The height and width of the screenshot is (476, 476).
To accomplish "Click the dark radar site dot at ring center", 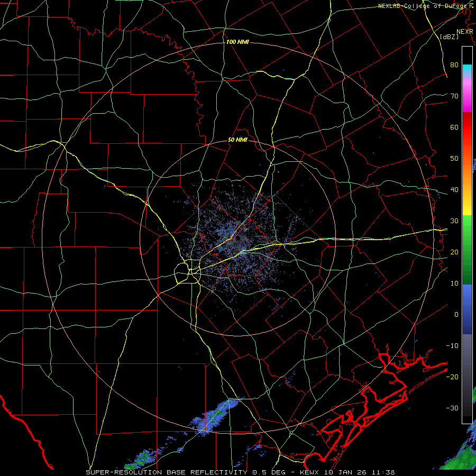I will [x=237, y=239].
